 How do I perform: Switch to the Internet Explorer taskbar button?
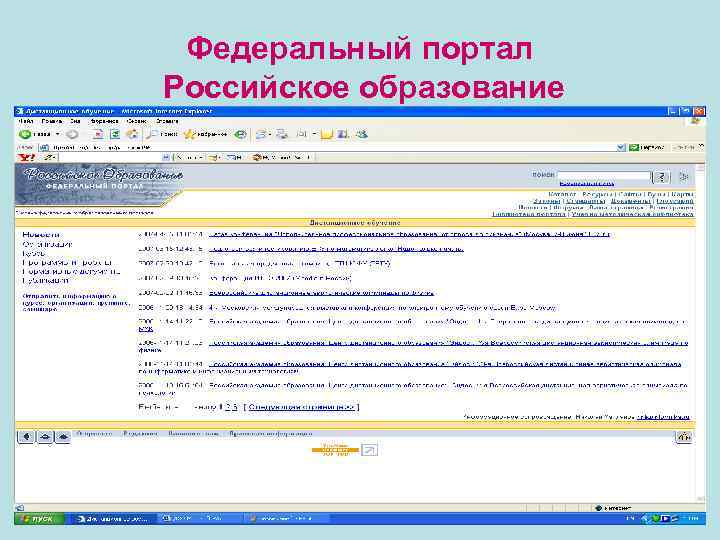coord(113,519)
